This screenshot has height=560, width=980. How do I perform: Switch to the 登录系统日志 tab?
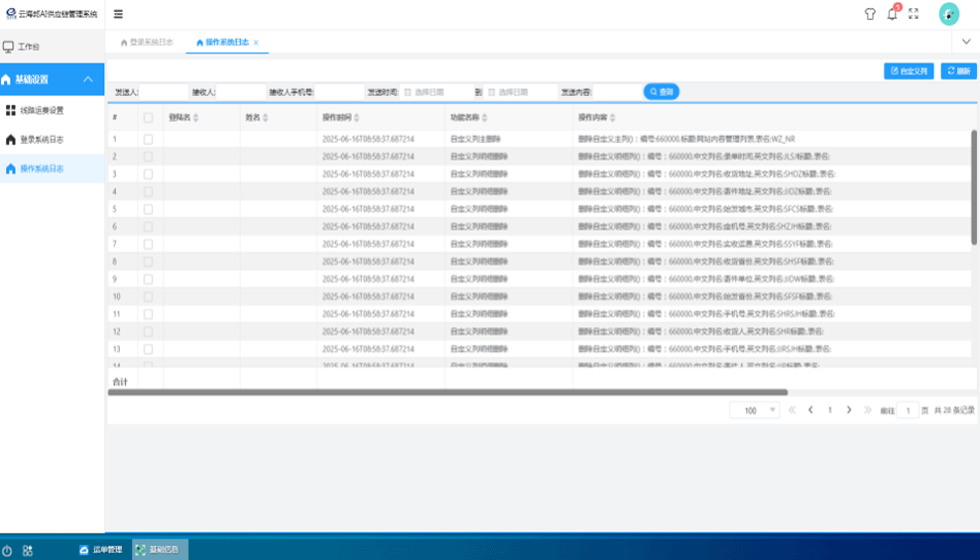coord(151,43)
